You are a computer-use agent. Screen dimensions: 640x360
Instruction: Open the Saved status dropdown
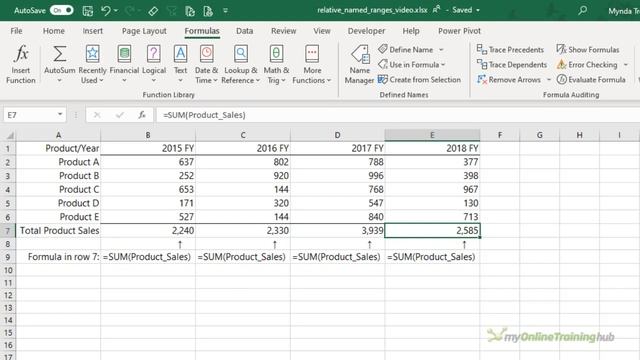click(478, 10)
